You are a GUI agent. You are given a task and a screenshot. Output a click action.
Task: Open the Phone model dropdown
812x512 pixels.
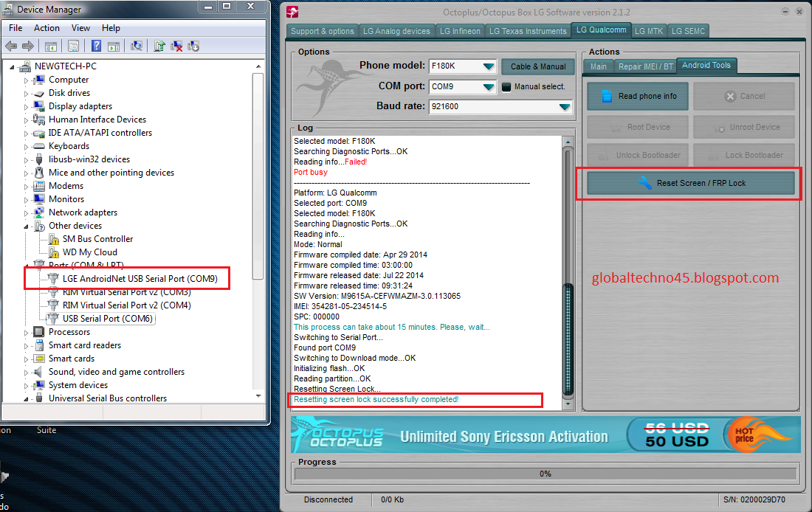tap(488, 66)
